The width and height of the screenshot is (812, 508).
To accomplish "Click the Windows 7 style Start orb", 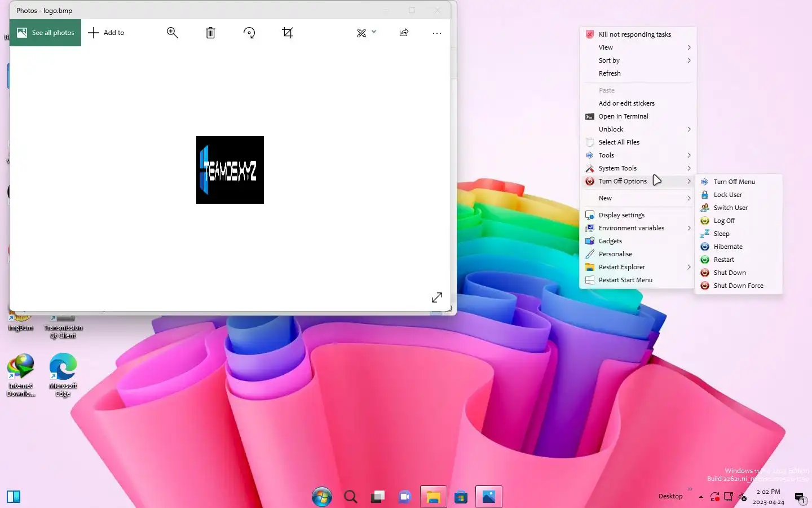I will coord(322,497).
